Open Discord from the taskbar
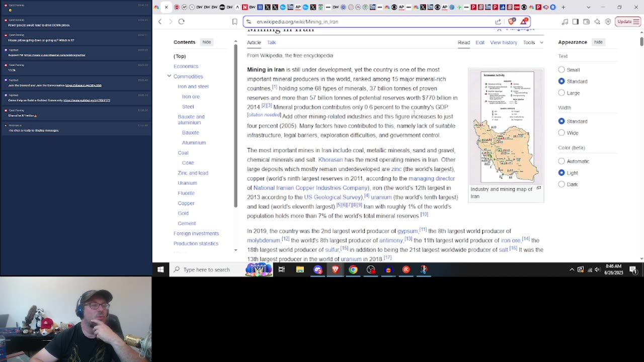This screenshot has height=362, width=644. pyautogui.click(x=317, y=269)
